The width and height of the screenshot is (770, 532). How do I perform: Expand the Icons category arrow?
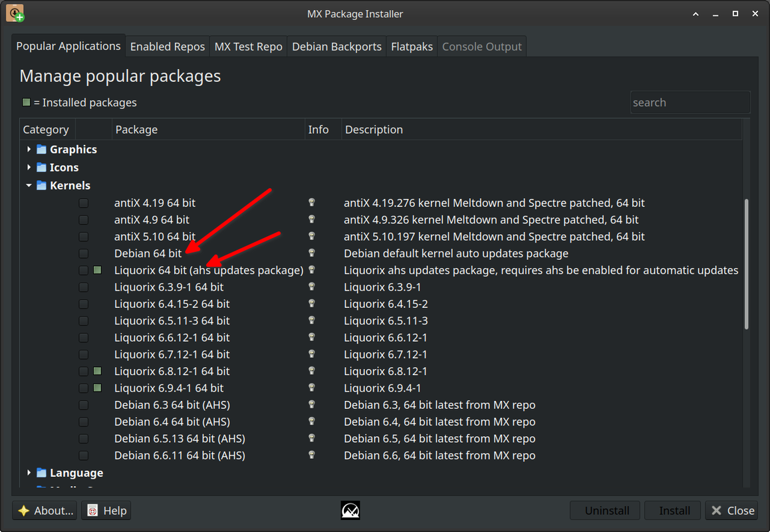[29, 168]
